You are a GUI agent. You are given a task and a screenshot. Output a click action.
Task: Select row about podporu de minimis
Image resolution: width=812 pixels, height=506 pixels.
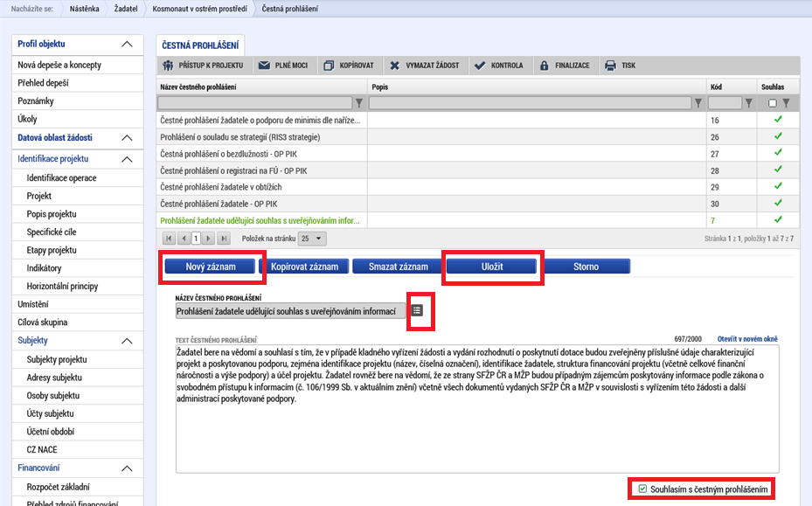point(478,120)
